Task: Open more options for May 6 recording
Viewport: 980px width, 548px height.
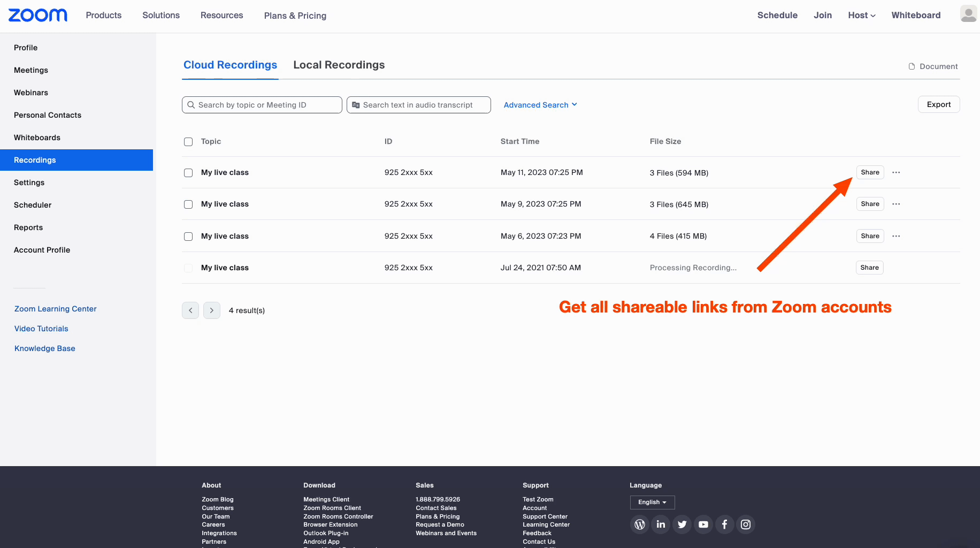Action: coord(896,236)
